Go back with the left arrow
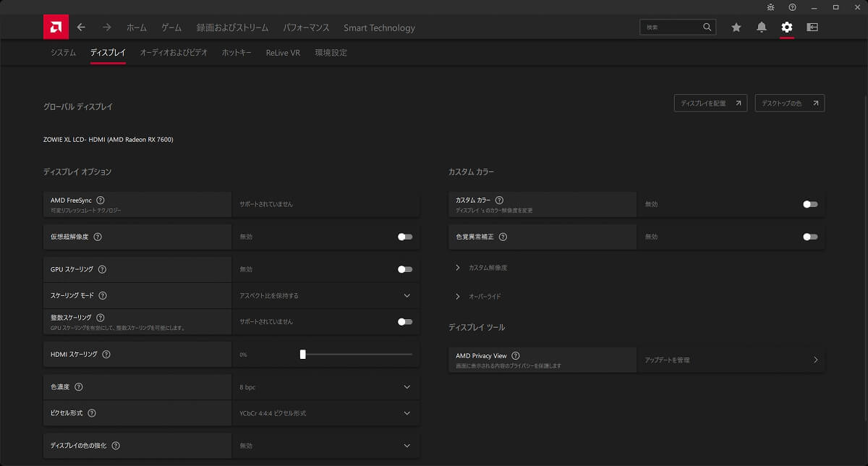This screenshot has height=466, width=868. (81, 27)
